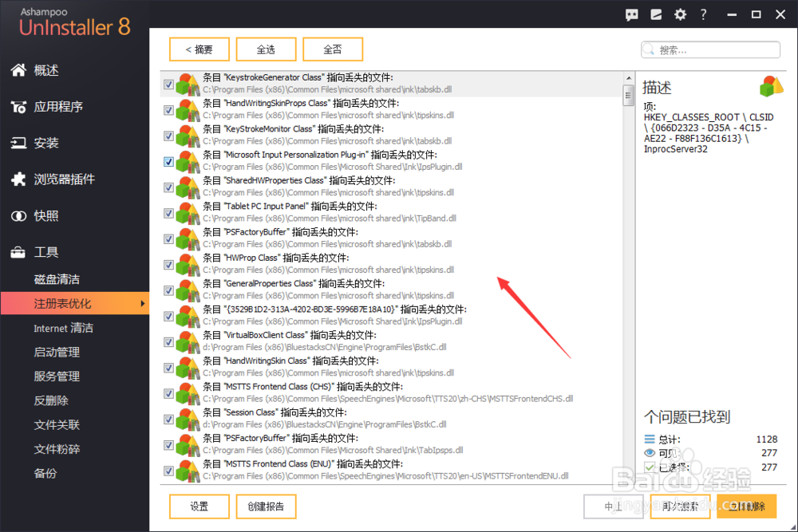Screen dimensions: 798x532
Task: Click the cubes icon of HandWritingSkin Class entry
Action: tap(188, 368)
